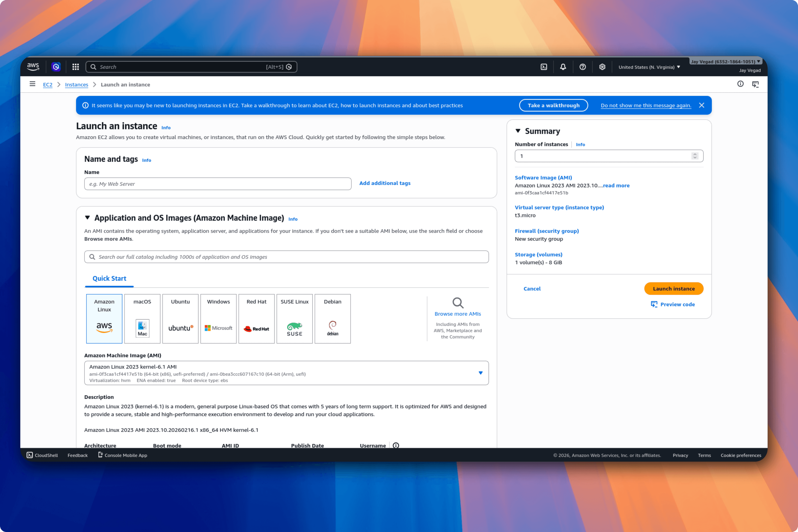Click the Browse more AMIs magnifier icon

tap(458, 303)
